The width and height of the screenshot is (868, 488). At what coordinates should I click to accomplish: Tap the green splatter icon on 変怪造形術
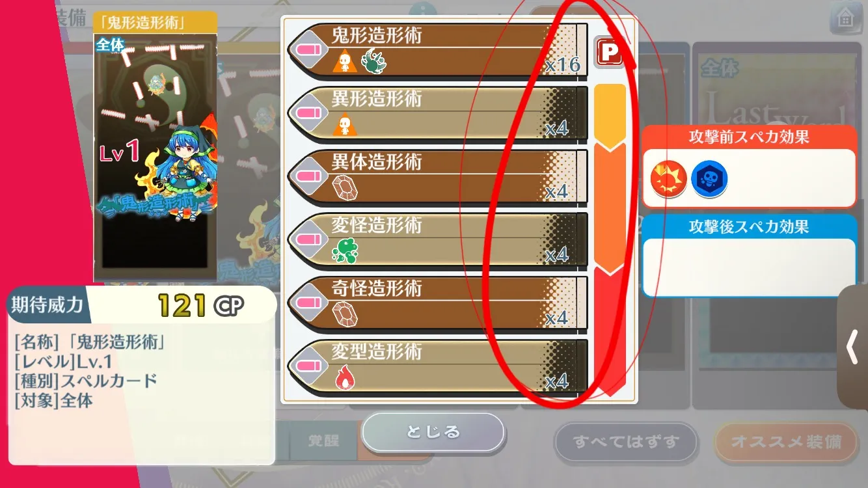(345, 251)
